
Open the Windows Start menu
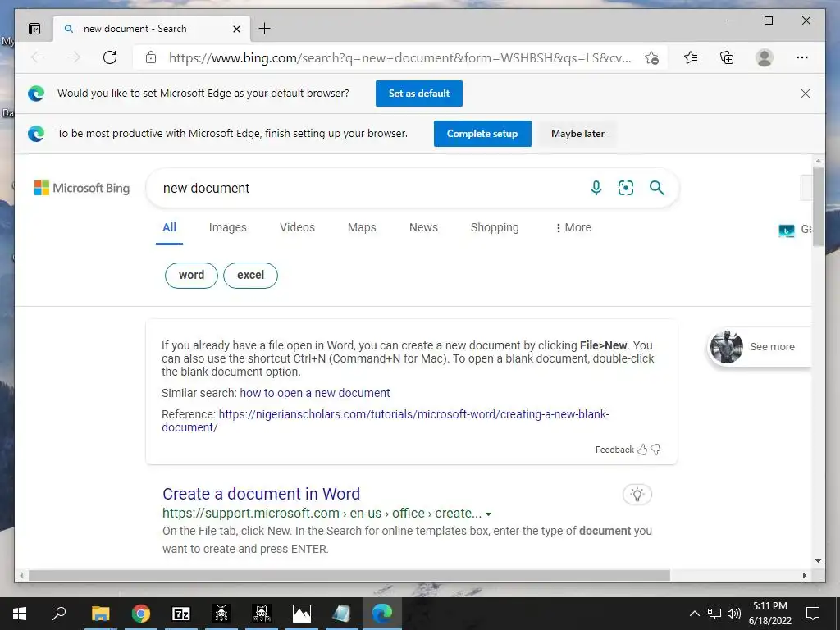click(x=20, y=614)
